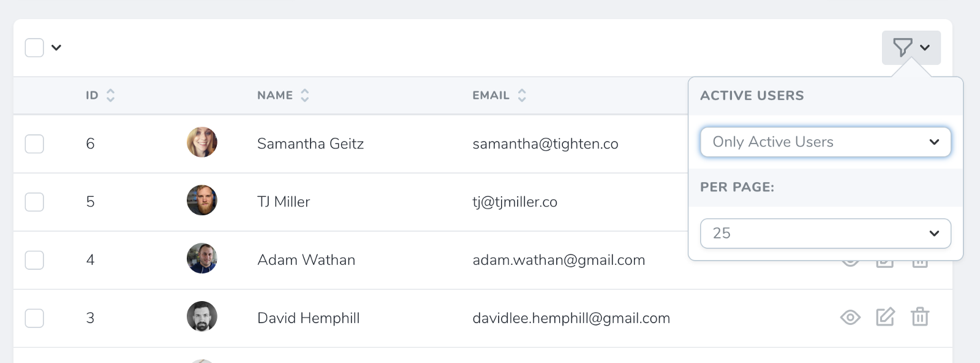
Task: Sort users by Name column arrows
Action: click(x=304, y=96)
